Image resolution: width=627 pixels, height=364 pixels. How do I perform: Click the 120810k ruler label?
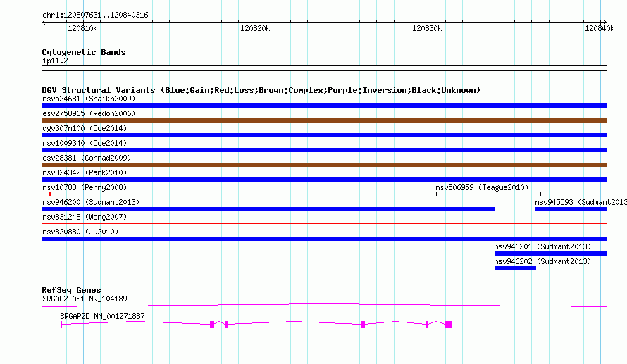click(82, 28)
